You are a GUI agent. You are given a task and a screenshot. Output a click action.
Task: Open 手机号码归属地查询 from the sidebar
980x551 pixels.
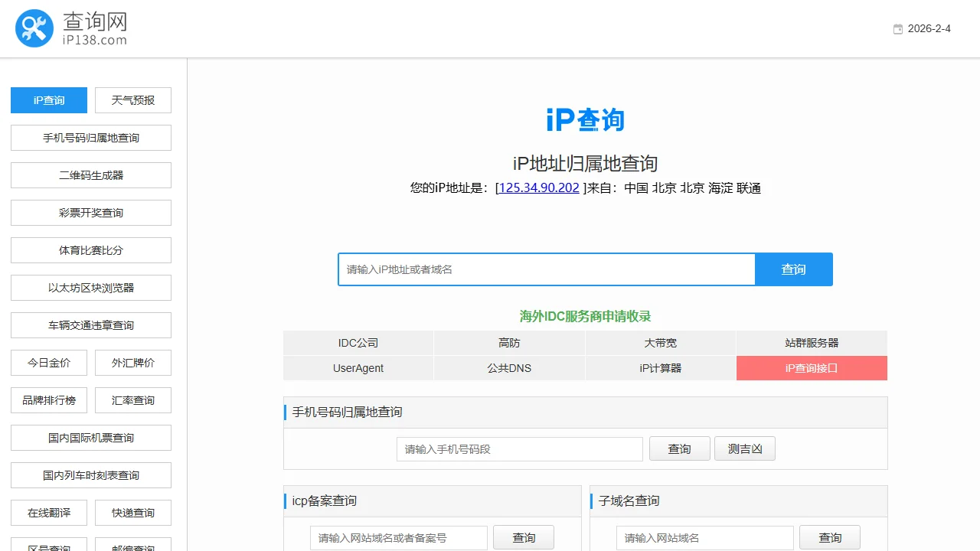90,138
